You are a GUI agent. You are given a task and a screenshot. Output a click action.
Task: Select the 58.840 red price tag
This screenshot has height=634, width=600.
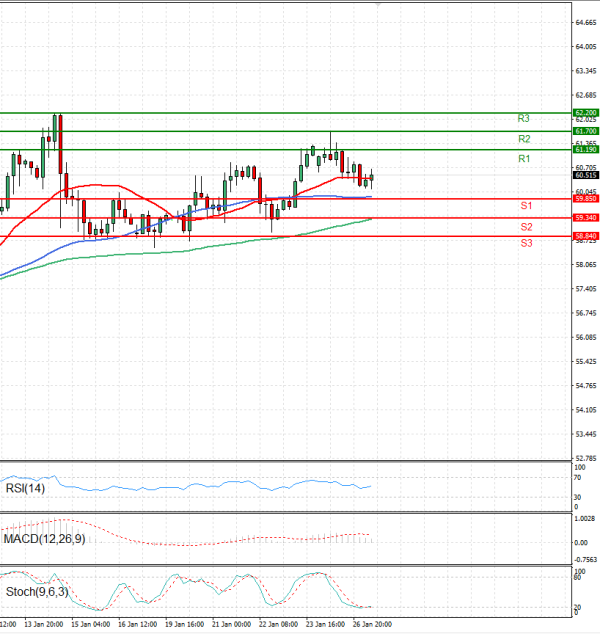click(586, 236)
